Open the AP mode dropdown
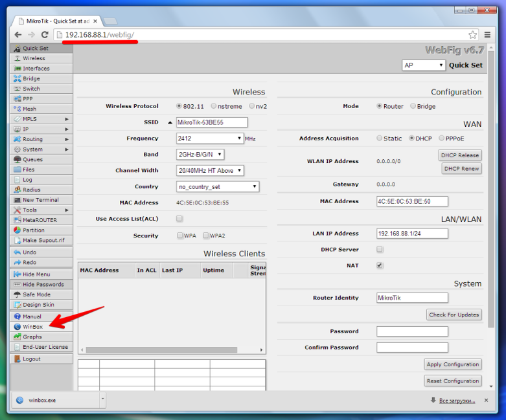The width and height of the screenshot is (506, 420). [x=424, y=65]
